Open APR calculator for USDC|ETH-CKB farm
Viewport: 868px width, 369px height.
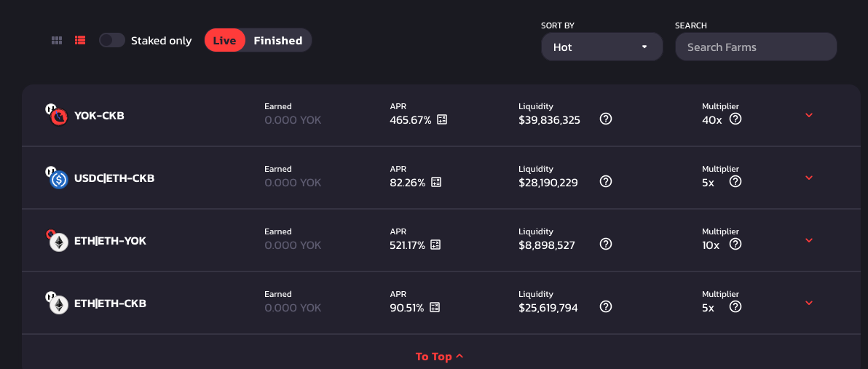tap(436, 181)
